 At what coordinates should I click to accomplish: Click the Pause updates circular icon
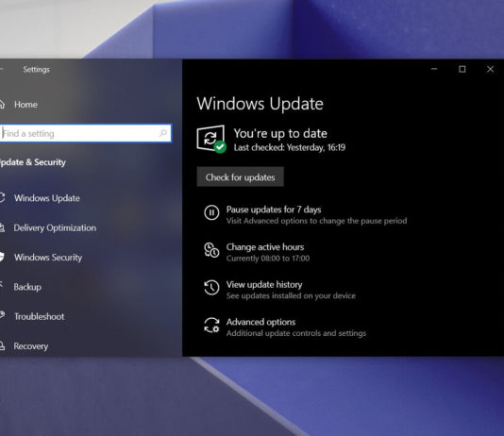pyautogui.click(x=211, y=212)
